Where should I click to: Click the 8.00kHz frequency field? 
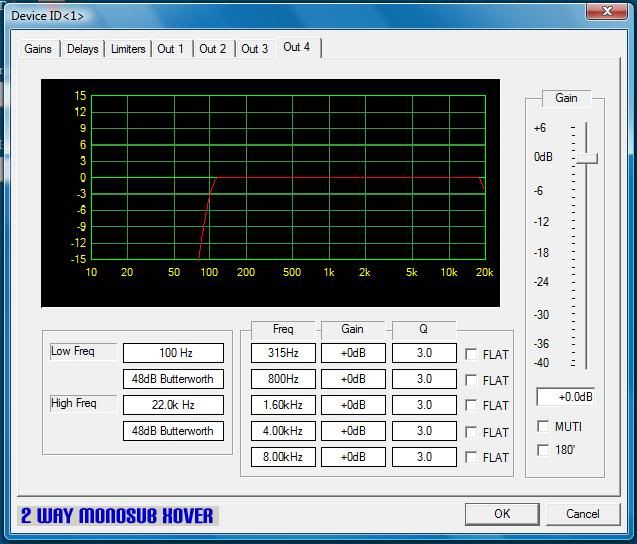coord(283,457)
